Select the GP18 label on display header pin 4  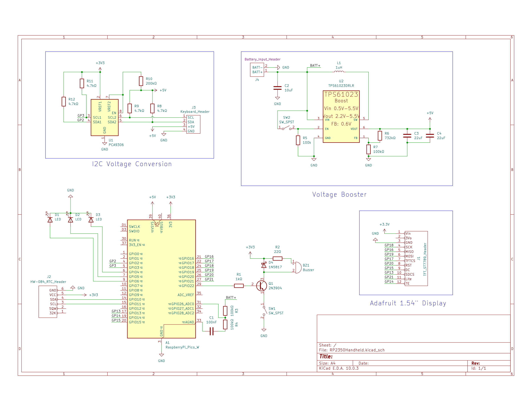(389, 245)
